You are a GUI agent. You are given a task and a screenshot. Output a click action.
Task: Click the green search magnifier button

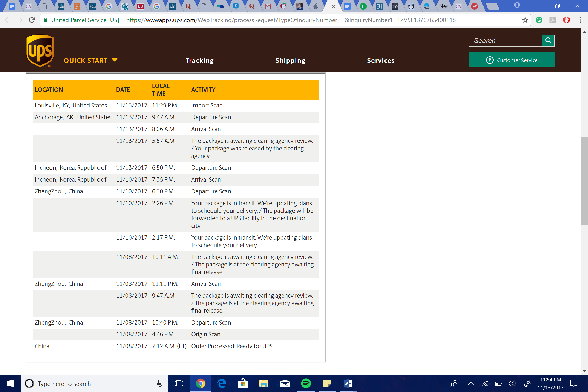pyautogui.click(x=548, y=40)
